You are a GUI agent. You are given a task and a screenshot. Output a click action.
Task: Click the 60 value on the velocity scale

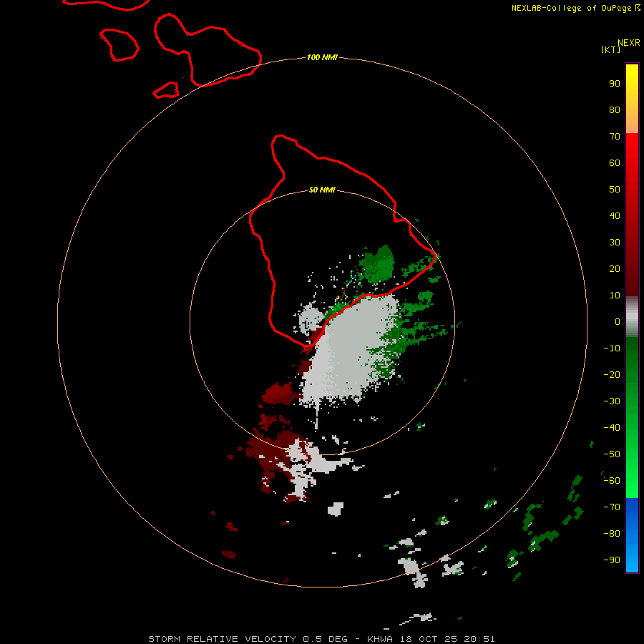click(615, 162)
